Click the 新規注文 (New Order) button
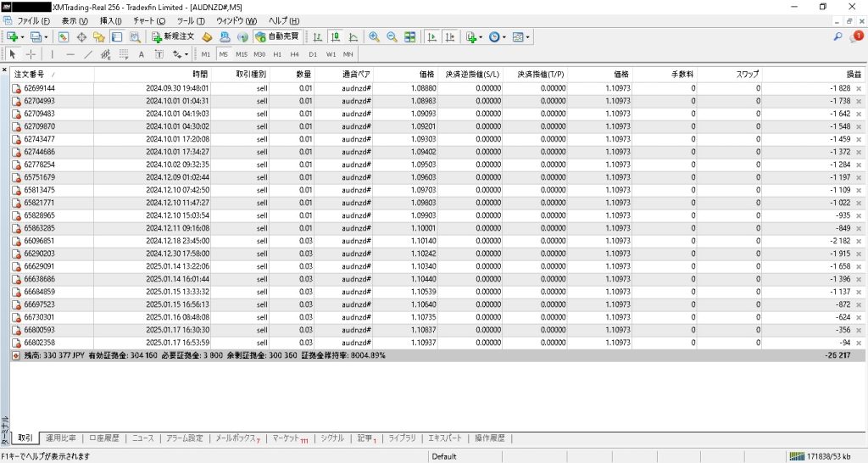This screenshot has width=868, height=463. point(173,37)
